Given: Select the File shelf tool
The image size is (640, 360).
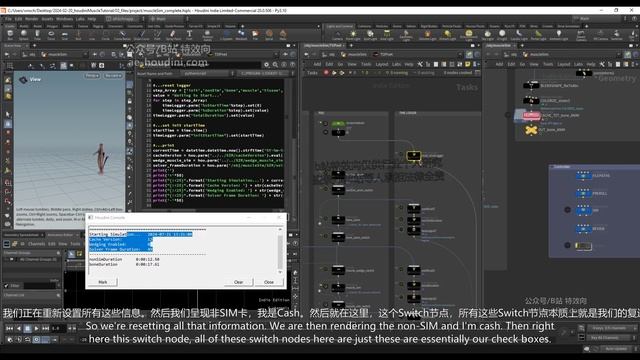Looking at the screenshot, I should 255,35.
